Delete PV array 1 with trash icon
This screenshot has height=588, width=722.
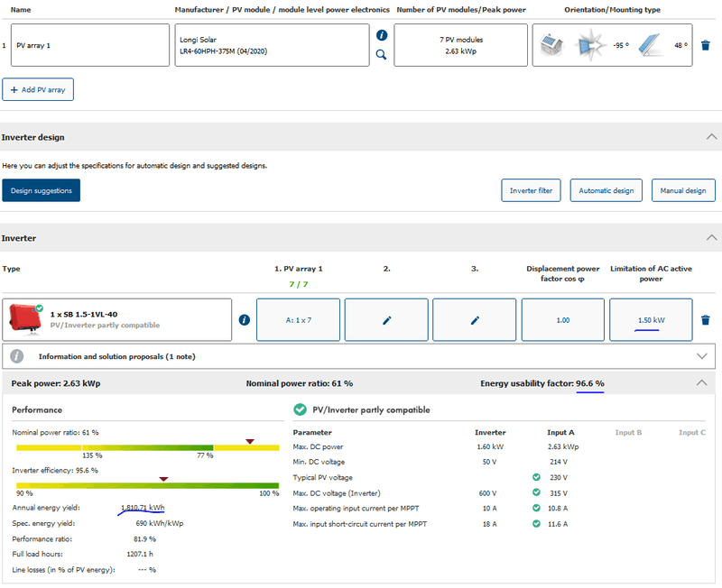706,45
